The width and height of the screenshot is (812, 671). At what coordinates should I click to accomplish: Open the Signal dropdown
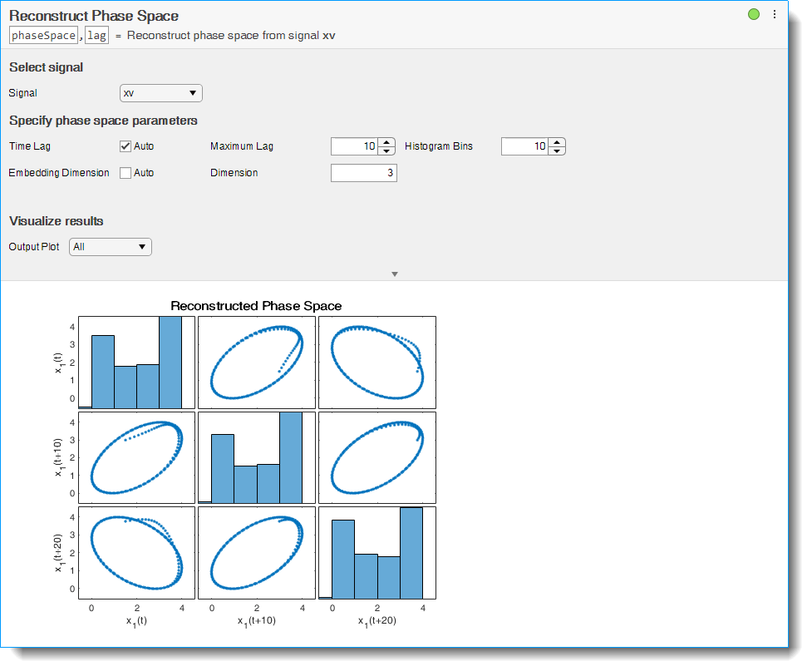click(160, 93)
